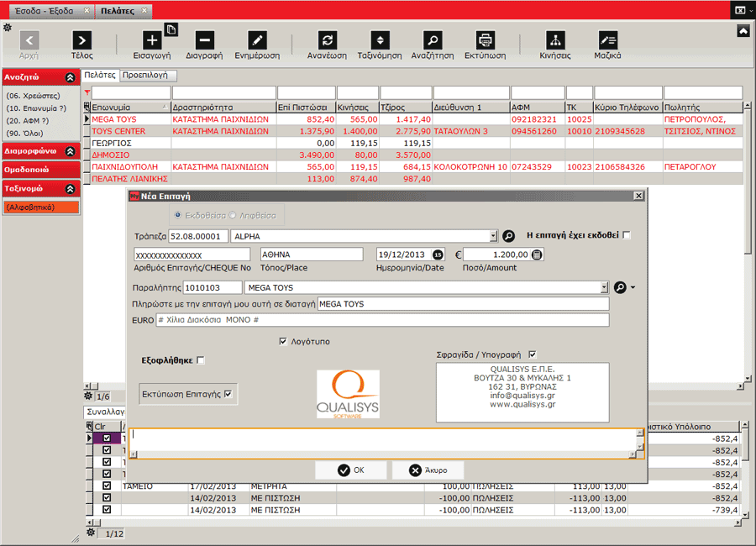Filter by (10. Επωνυμία ?)
Viewport: 756px width, 546px height.
[36, 108]
